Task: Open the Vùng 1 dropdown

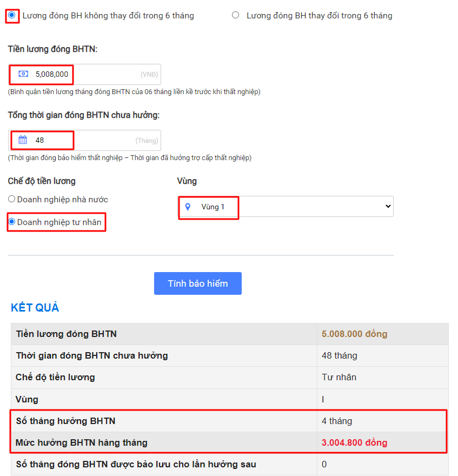Action: click(x=286, y=207)
